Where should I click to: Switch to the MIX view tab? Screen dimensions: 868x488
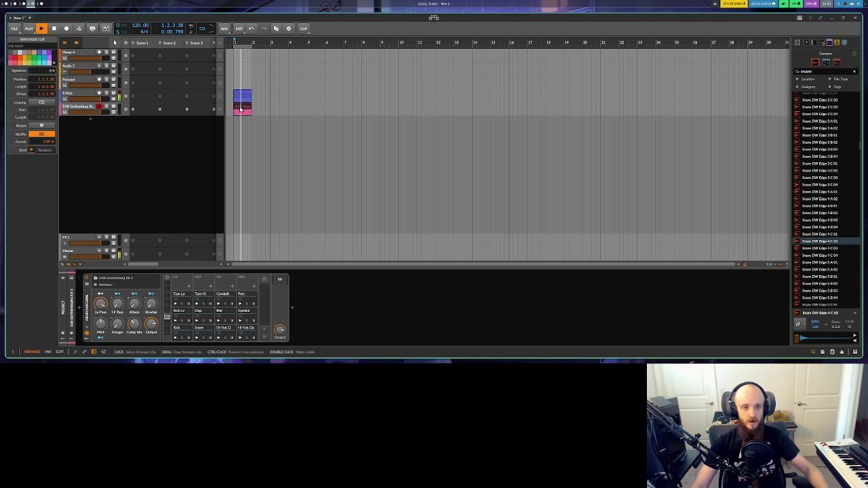tap(48, 352)
